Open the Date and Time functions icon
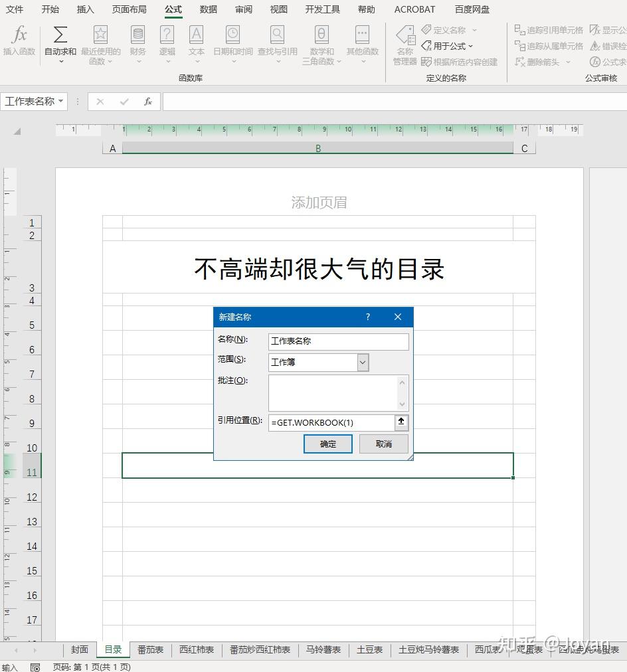This screenshot has width=627, height=672. pyautogui.click(x=233, y=35)
